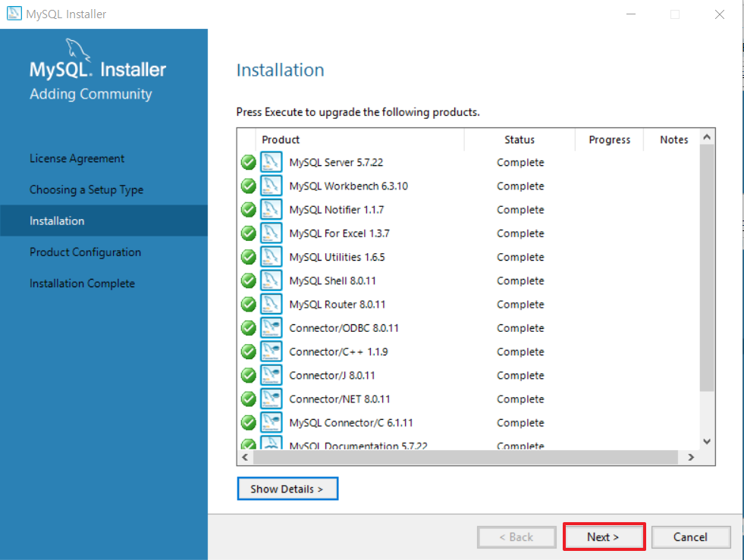Select the Connector/C++ 1.1.9 text
The width and height of the screenshot is (744, 560).
(x=338, y=352)
